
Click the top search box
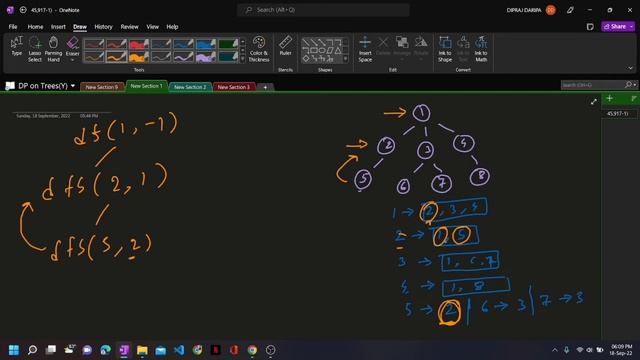(x=323, y=10)
